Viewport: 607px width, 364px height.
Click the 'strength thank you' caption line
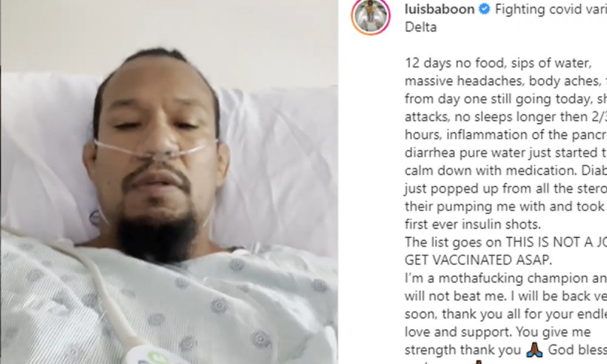(x=463, y=349)
